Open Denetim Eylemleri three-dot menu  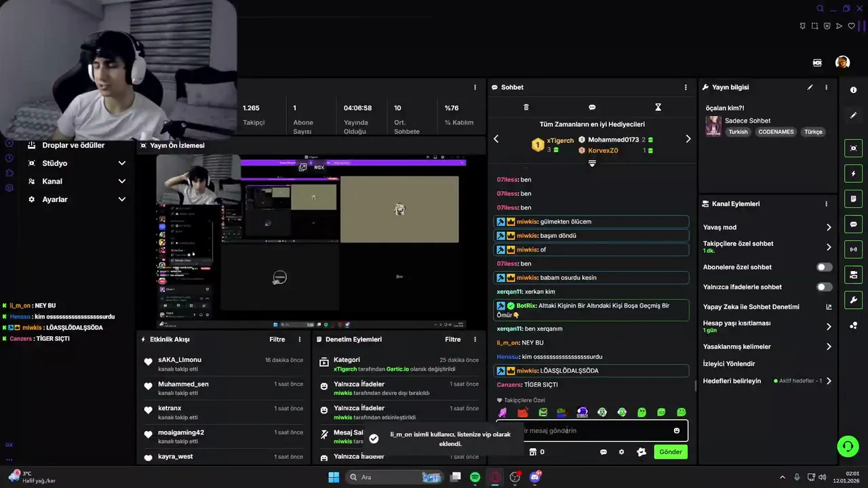pyautogui.click(x=475, y=340)
